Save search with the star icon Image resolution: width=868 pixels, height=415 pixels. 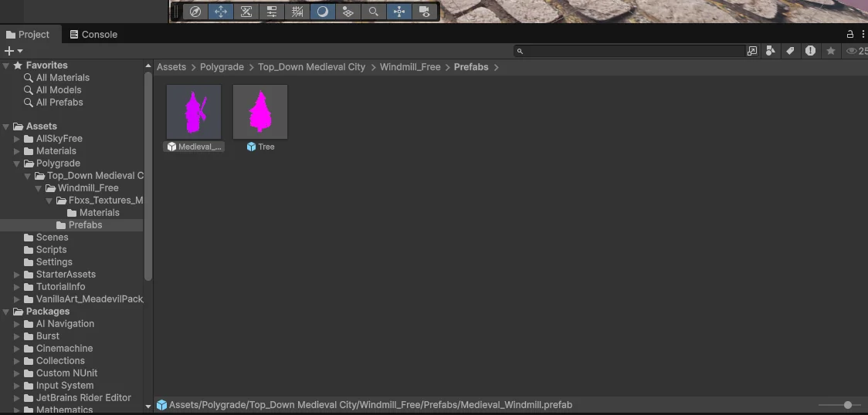pyautogui.click(x=831, y=51)
